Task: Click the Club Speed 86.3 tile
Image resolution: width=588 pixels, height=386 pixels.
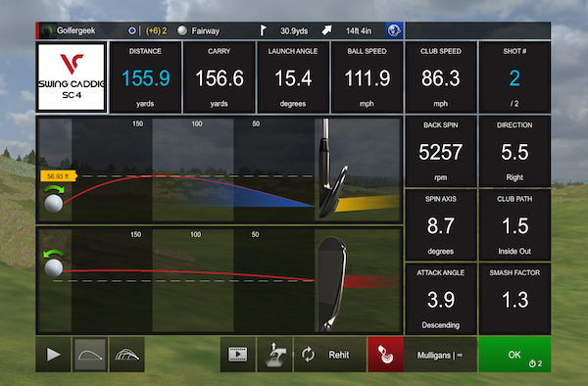Action: pyautogui.click(x=441, y=77)
